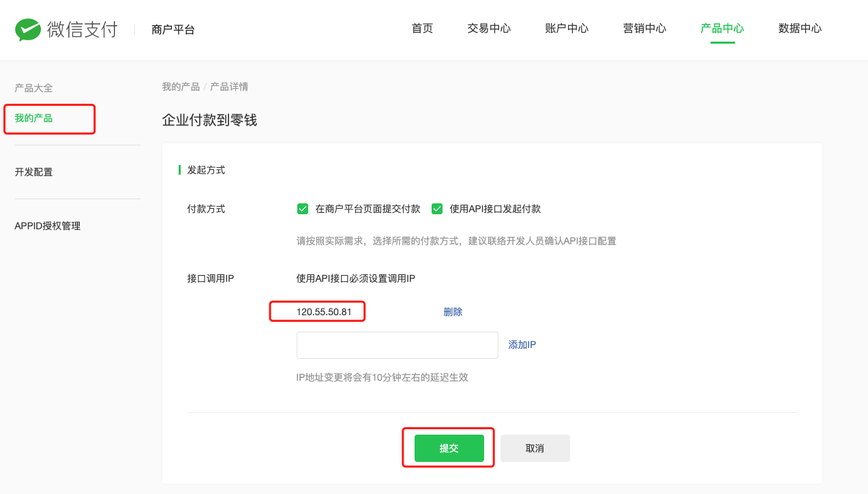Click the 付款方式 field label
Viewport: 868px width, 494px height.
point(206,209)
